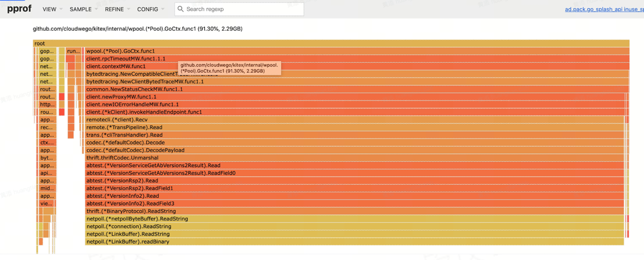Click the small "run..." frame
This screenshot has width=644, height=260.
[x=73, y=51]
